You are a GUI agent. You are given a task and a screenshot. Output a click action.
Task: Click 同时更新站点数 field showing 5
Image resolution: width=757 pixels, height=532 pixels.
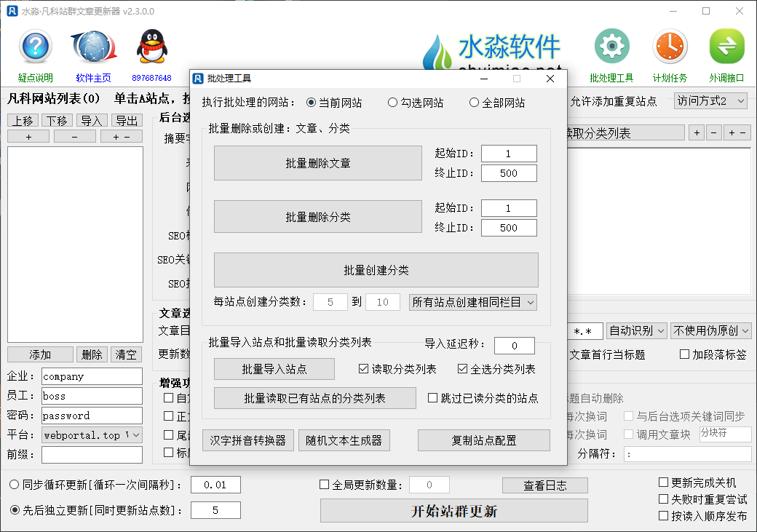215,510
